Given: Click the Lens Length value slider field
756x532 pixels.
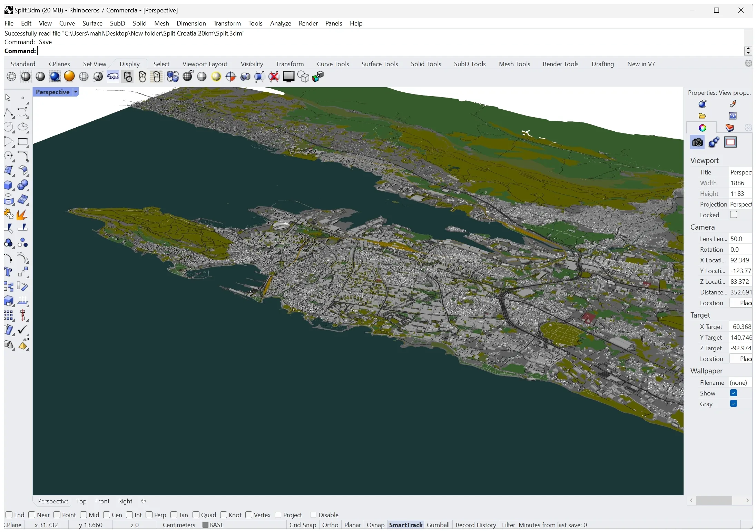Looking at the screenshot, I should (x=740, y=238).
